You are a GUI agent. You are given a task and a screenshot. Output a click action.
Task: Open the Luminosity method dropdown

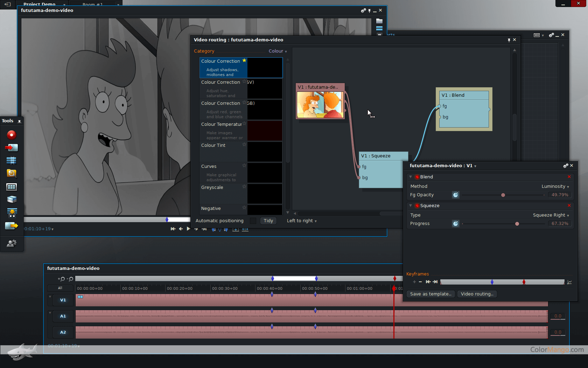coord(555,186)
